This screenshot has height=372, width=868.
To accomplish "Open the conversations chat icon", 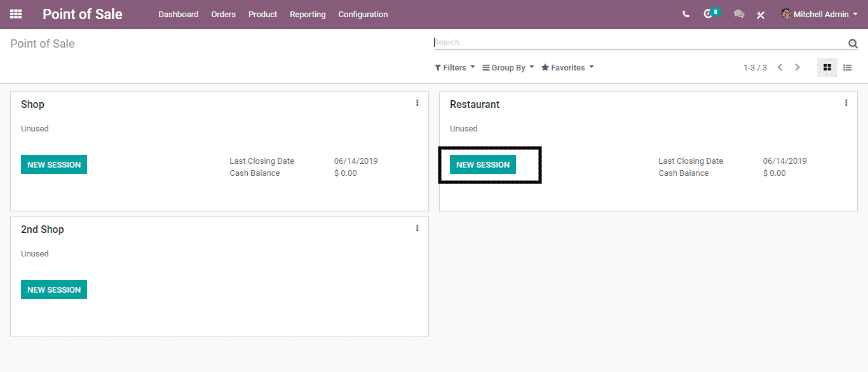I will (738, 14).
